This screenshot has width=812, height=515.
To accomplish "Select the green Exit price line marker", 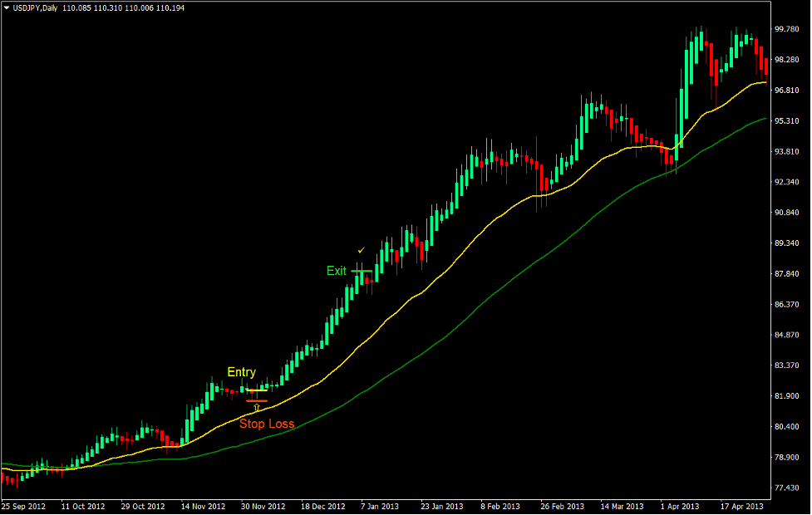I will tap(360, 271).
